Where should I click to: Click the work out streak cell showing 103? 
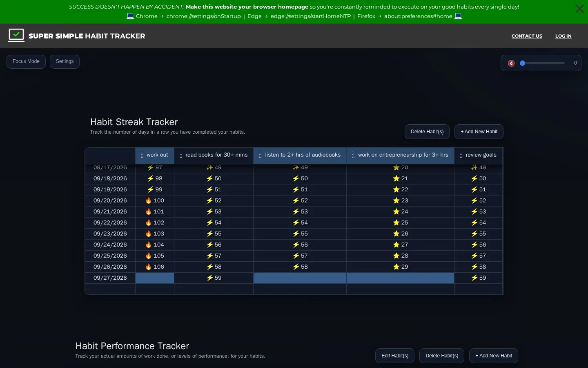(155, 234)
